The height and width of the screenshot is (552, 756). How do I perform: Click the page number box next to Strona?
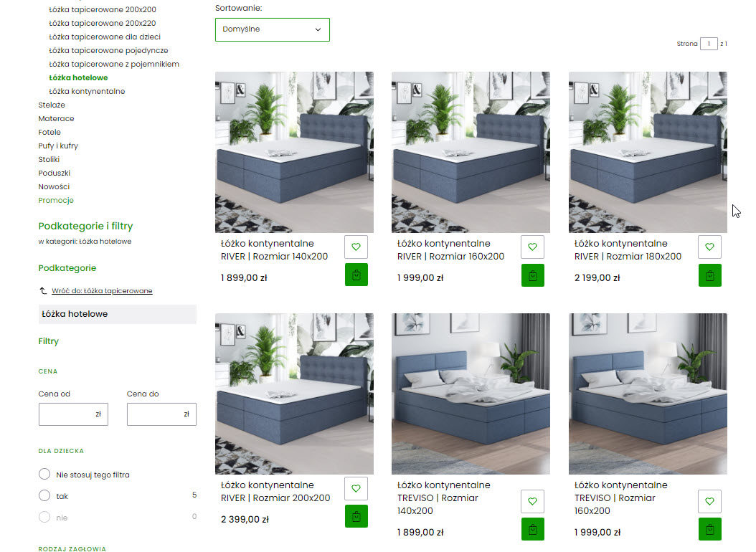tap(709, 43)
